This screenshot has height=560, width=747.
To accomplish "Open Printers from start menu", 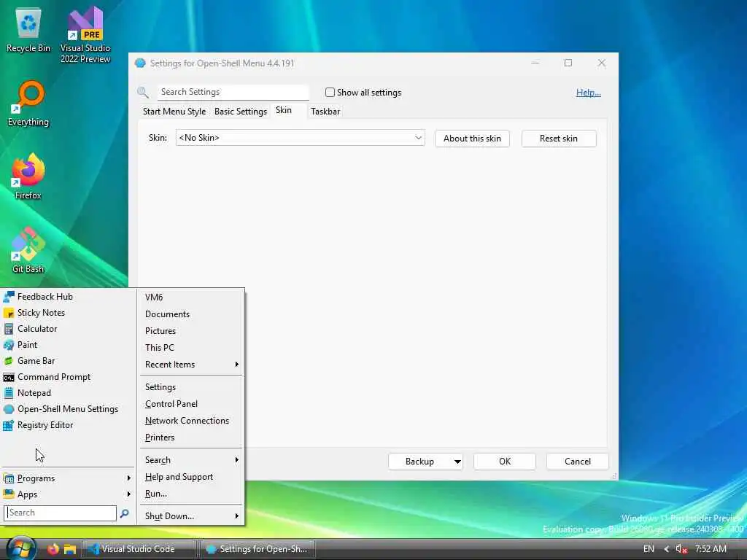I will pyautogui.click(x=192, y=437).
